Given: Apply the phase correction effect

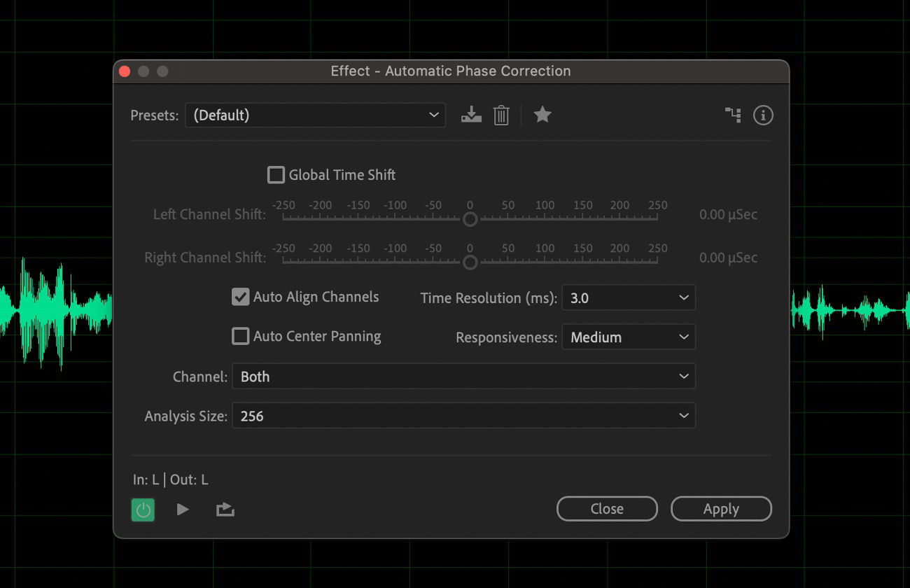Looking at the screenshot, I should click(721, 509).
